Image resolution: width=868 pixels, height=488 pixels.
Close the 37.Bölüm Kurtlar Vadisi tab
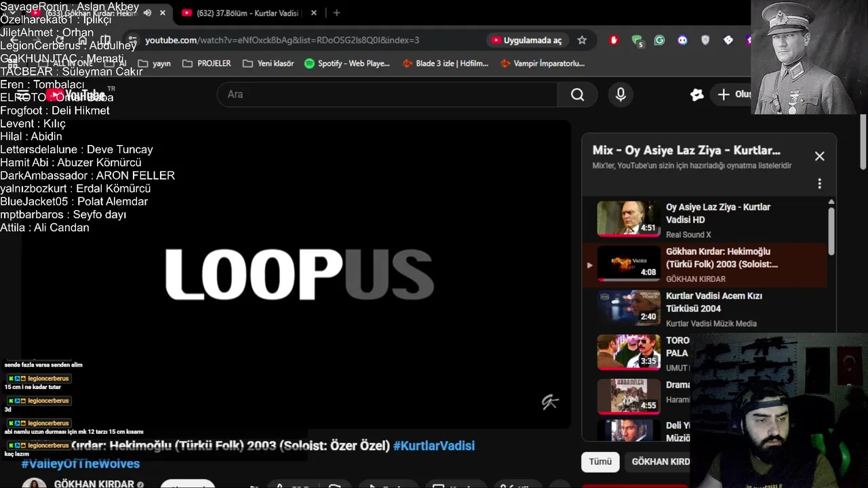314,13
